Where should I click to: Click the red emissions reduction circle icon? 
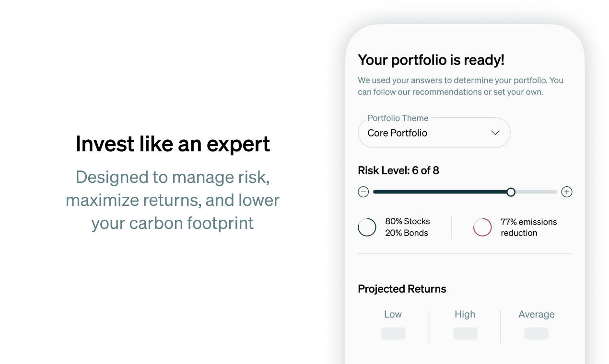[482, 227]
